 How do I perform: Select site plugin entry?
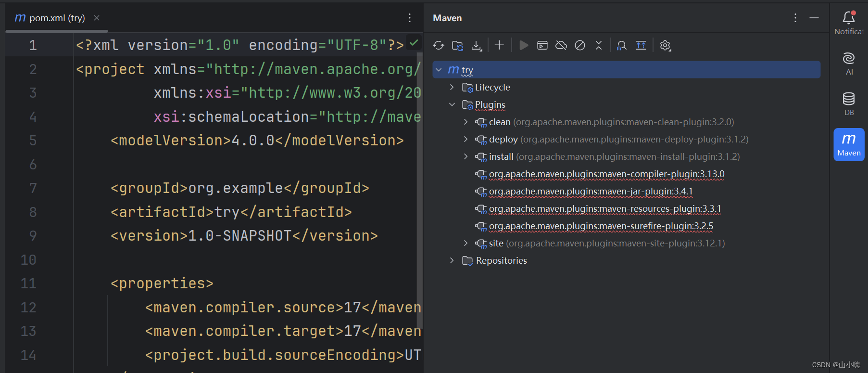tap(607, 243)
